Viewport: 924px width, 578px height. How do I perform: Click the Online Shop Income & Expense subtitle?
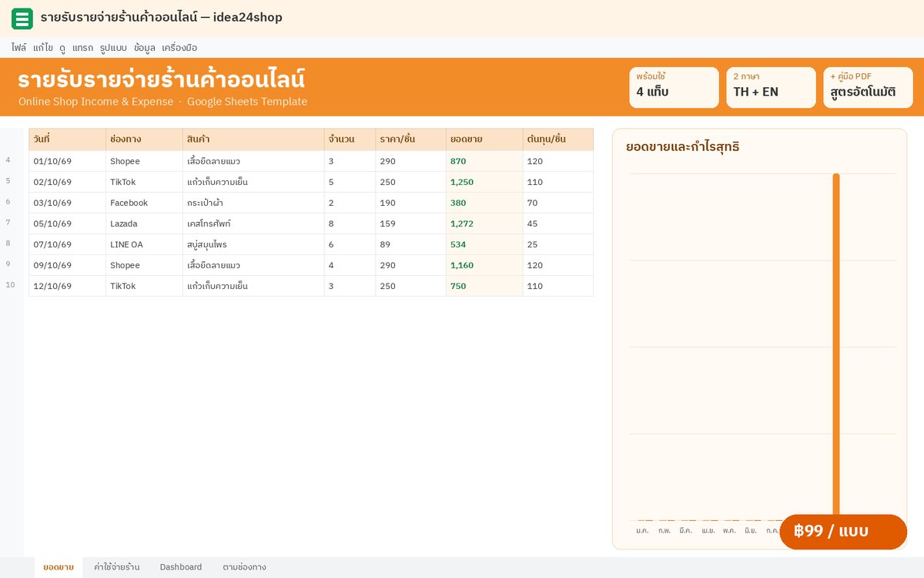click(95, 102)
